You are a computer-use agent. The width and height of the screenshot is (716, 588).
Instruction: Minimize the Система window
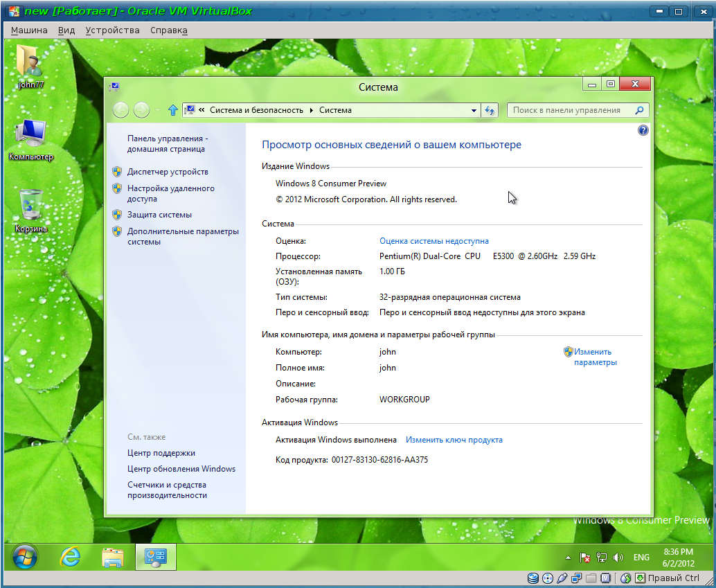click(x=592, y=84)
